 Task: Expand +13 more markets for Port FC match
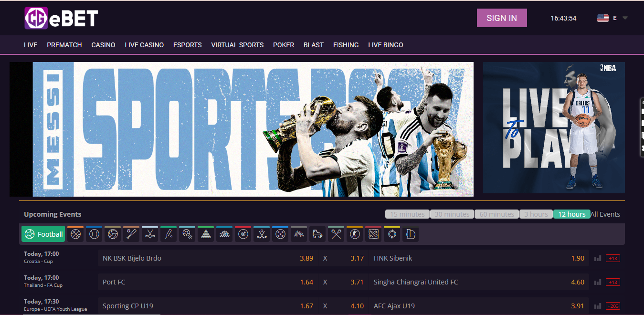612,282
